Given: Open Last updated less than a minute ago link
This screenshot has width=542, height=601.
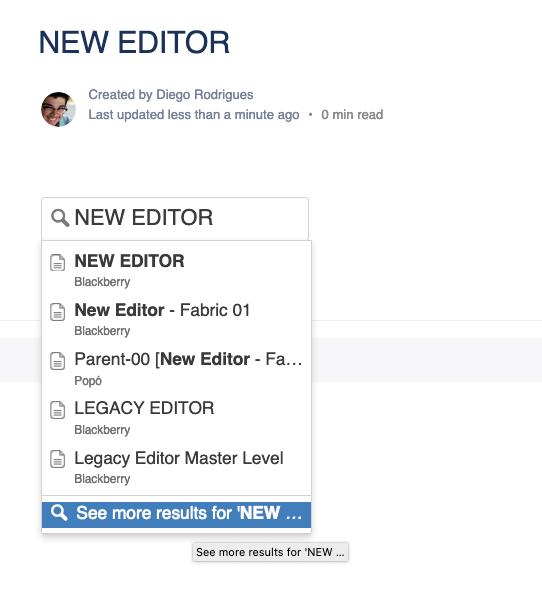Looking at the screenshot, I should click(194, 115).
